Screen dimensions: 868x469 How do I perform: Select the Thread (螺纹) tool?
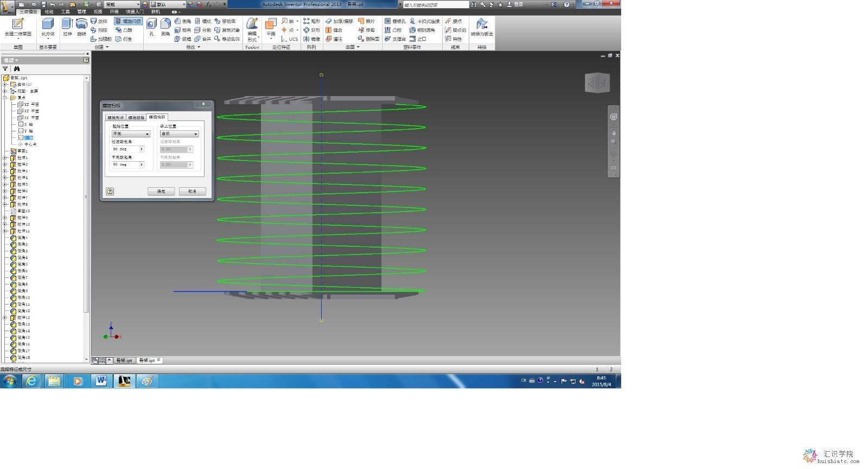tap(203, 21)
